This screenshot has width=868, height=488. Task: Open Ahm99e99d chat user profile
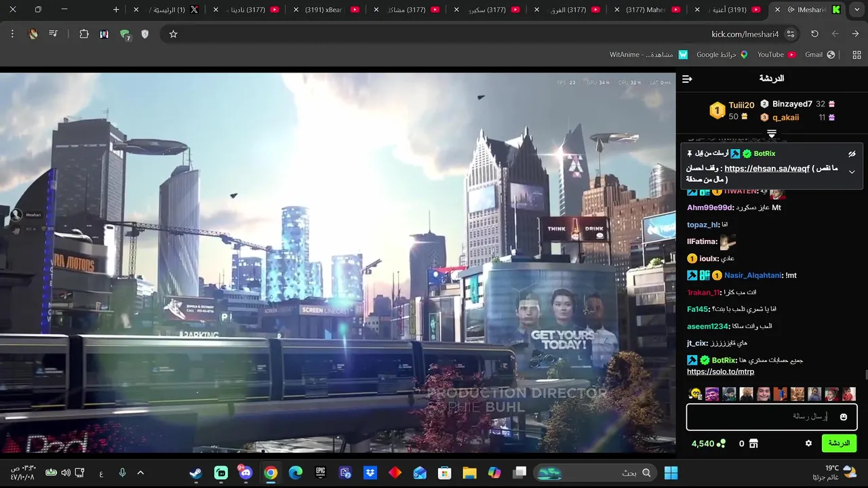coord(710,207)
